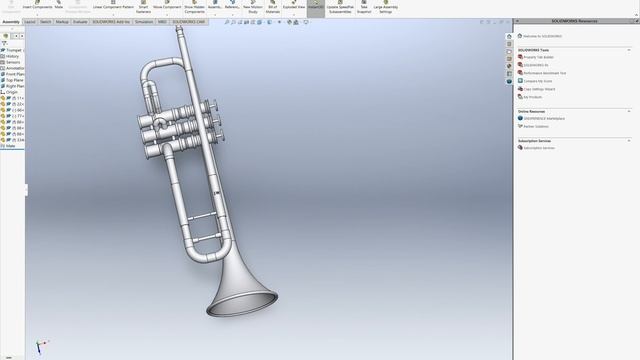Open the SOLIDWORKS Add-Ins tab
Viewport: 640px width, 360px height.
point(111,22)
